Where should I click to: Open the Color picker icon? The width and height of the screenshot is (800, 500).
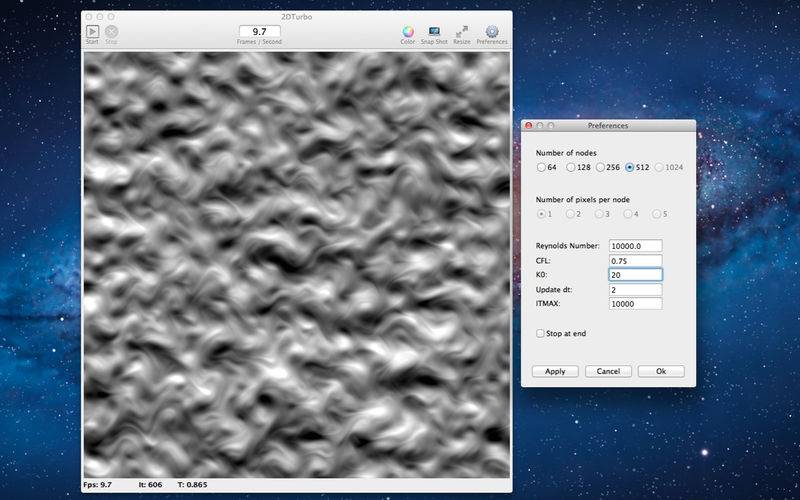pyautogui.click(x=408, y=32)
